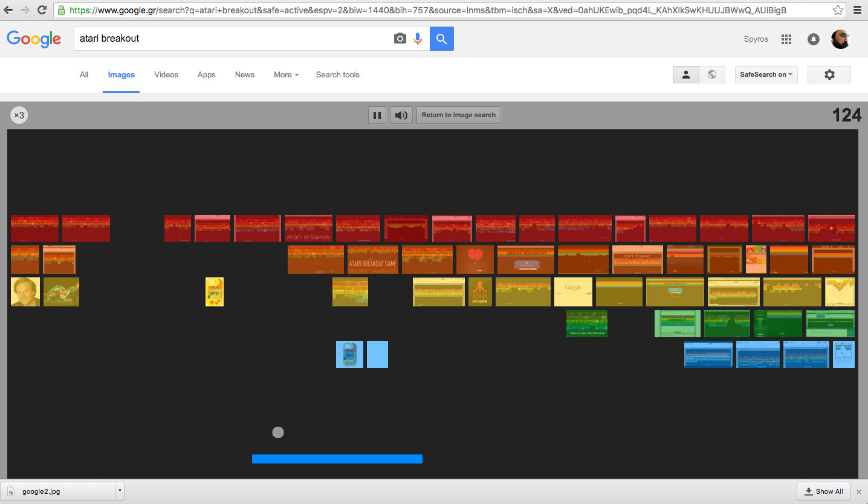This screenshot has width=868, height=504.
Task: Click the browser forward arrow
Action: (25, 10)
